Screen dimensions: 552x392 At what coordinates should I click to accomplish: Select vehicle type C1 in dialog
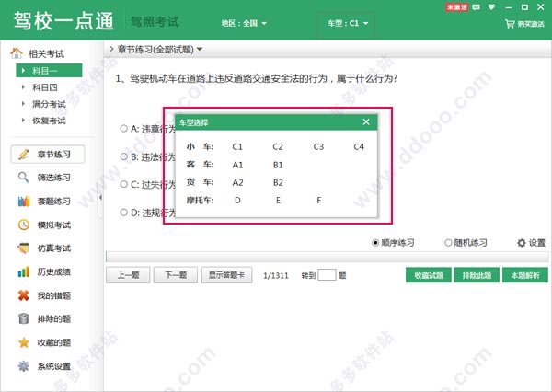coord(237,146)
